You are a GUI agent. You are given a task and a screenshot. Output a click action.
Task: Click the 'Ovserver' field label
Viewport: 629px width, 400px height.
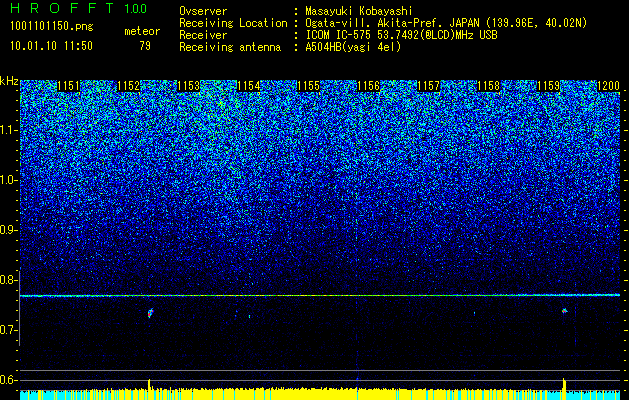pyautogui.click(x=203, y=11)
